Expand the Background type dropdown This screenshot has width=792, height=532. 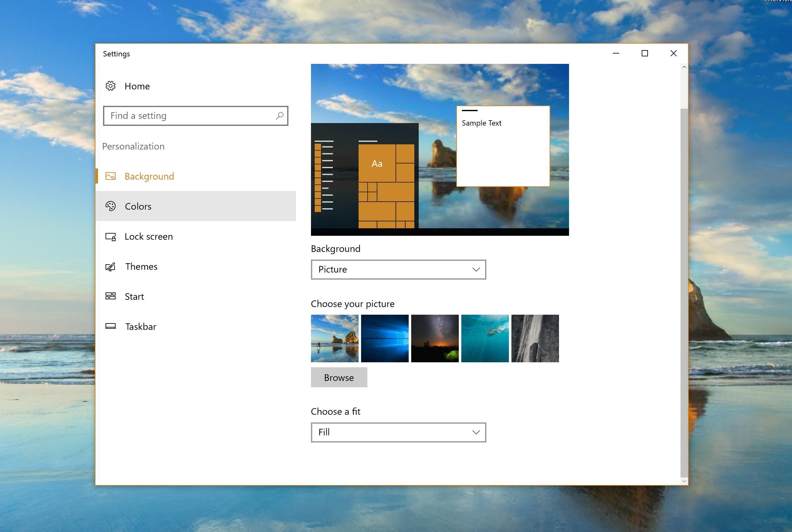point(398,269)
